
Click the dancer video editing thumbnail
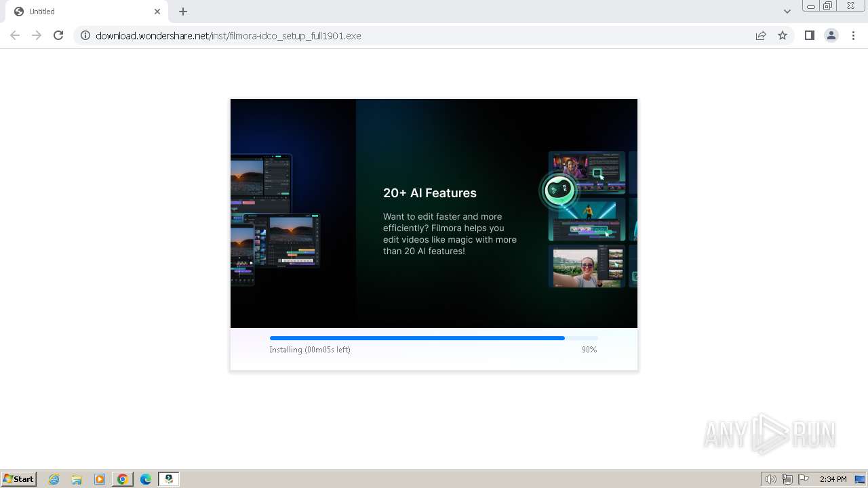pos(587,220)
